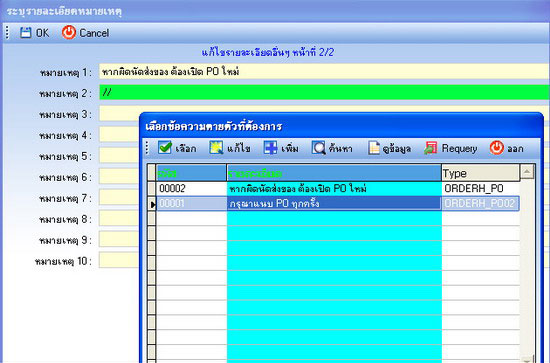The image size is (550, 363).
Task: Click the OK save icon
Action: pyautogui.click(x=26, y=33)
